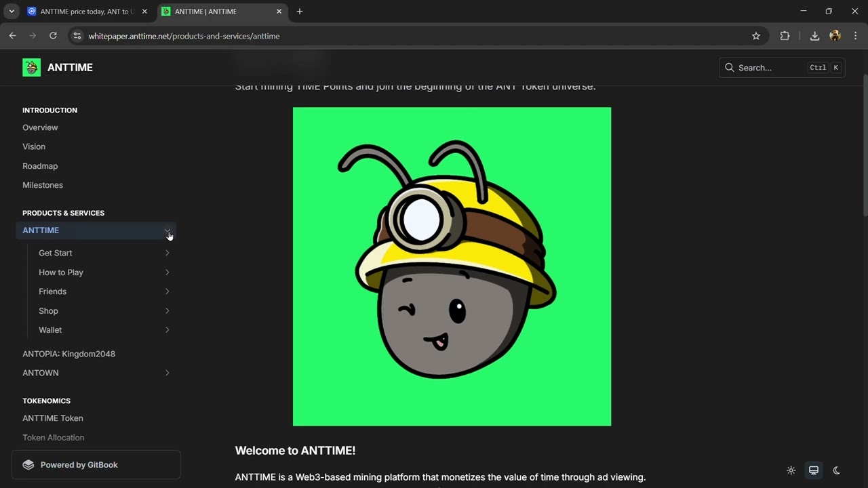Click the ANTTIME ant logo icon in header
This screenshot has height=488, width=868.
click(31, 67)
